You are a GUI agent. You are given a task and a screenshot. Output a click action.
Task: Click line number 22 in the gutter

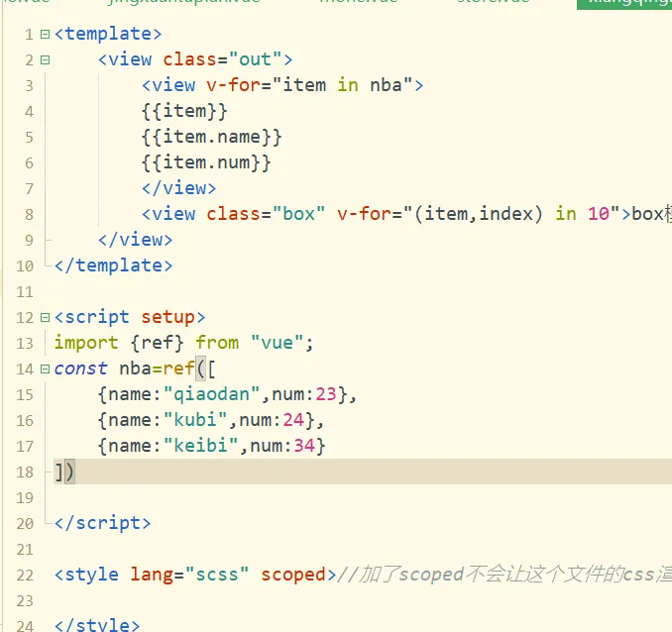(25, 575)
